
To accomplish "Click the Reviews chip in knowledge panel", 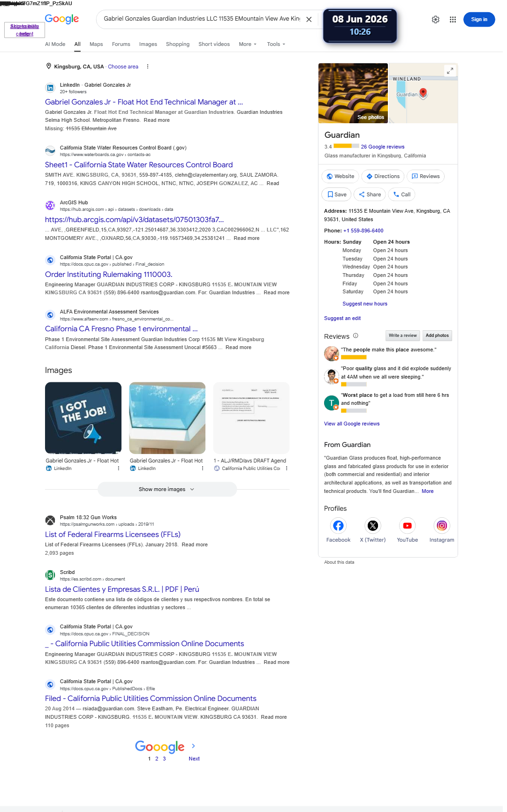I will [x=425, y=176].
